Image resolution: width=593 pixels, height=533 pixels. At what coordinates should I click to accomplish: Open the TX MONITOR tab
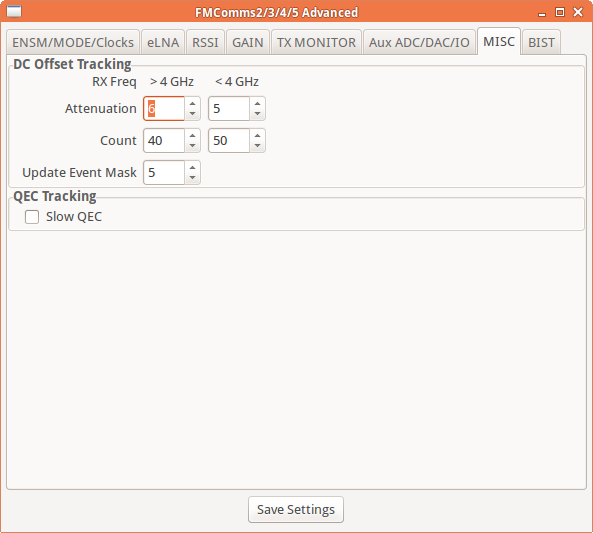317,42
